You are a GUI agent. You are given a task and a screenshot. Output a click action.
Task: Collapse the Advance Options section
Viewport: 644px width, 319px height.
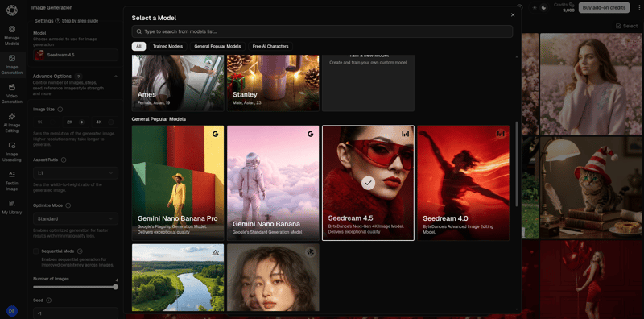tap(115, 77)
